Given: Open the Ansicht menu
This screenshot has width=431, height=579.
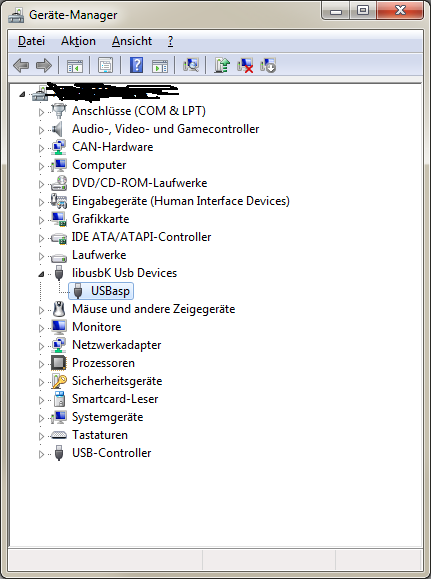Looking at the screenshot, I should point(132,41).
